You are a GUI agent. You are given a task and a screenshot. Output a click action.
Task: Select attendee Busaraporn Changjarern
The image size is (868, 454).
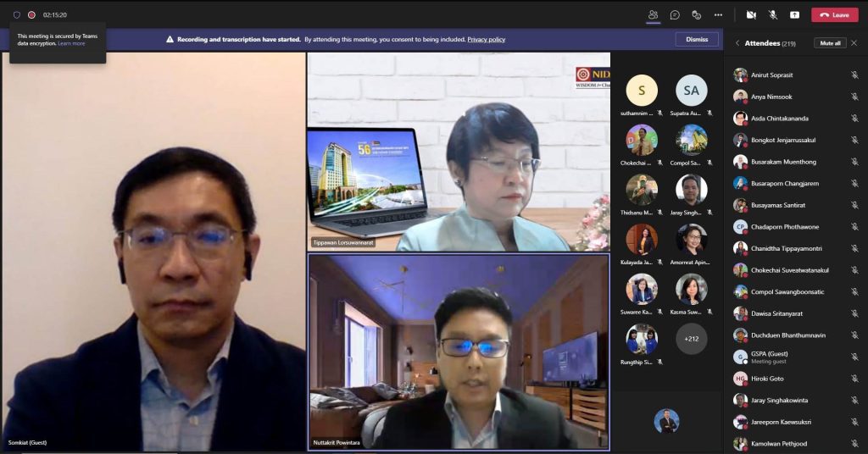coord(796,183)
